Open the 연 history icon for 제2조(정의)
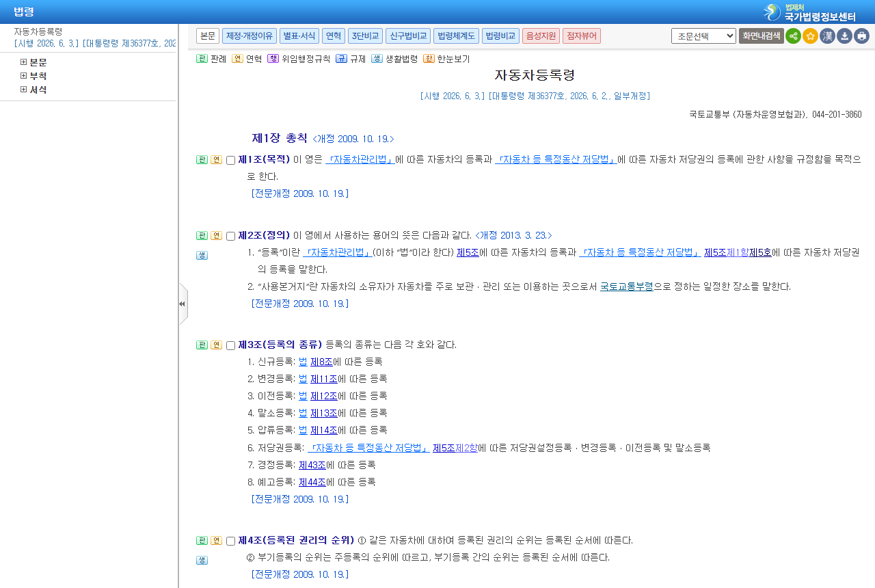Screen dimensions: 875x588 (216, 236)
